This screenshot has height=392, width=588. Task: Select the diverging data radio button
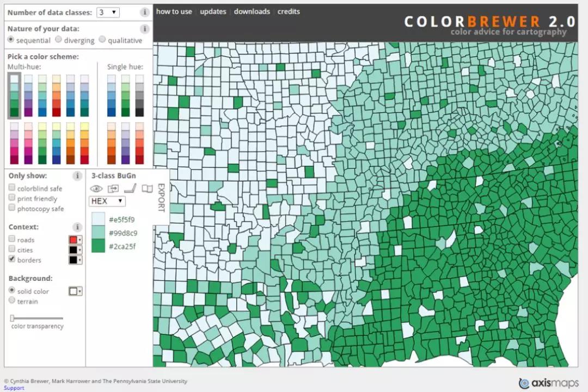[x=58, y=40]
